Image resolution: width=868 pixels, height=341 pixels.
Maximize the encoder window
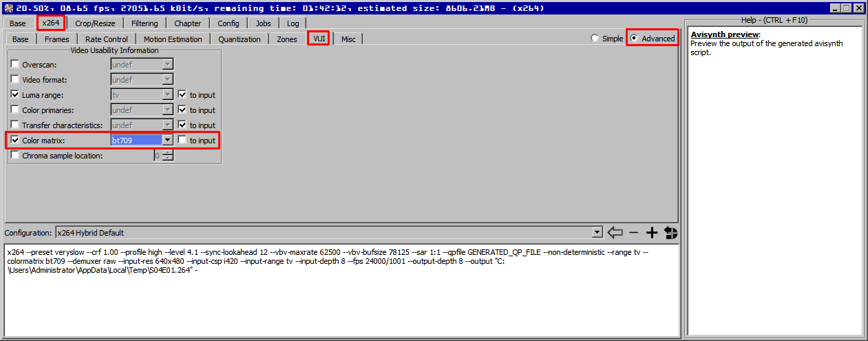pos(847,8)
